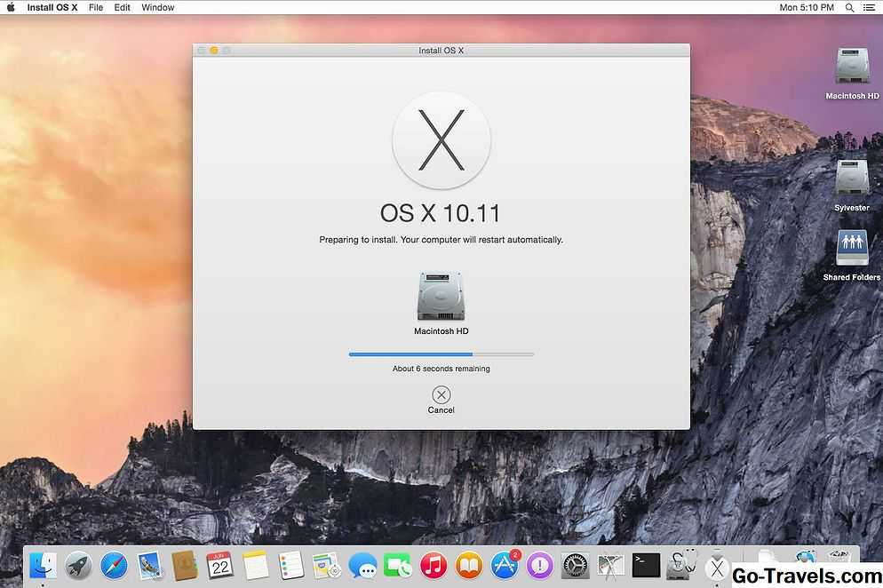Open the File menu

95,7
